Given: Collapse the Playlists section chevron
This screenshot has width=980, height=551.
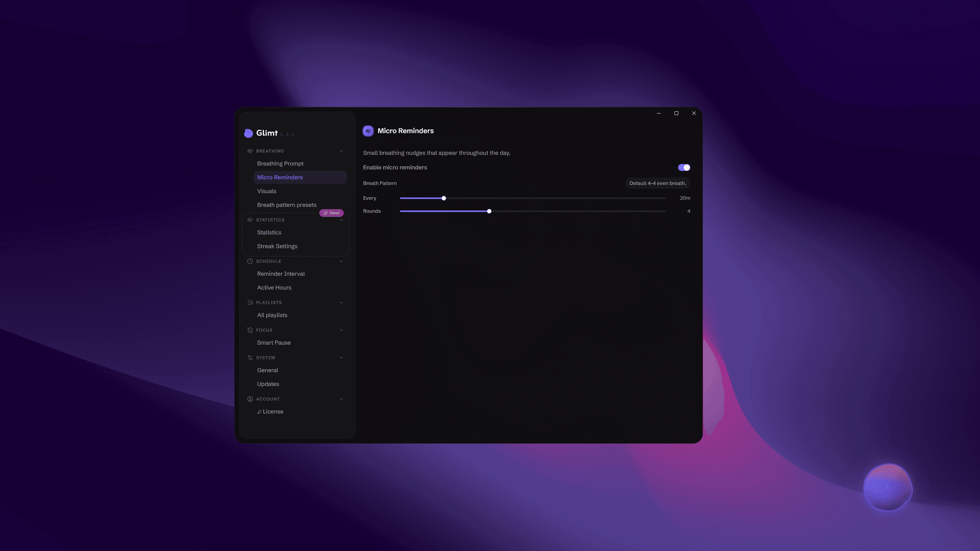Looking at the screenshot, I should (341, 303).
